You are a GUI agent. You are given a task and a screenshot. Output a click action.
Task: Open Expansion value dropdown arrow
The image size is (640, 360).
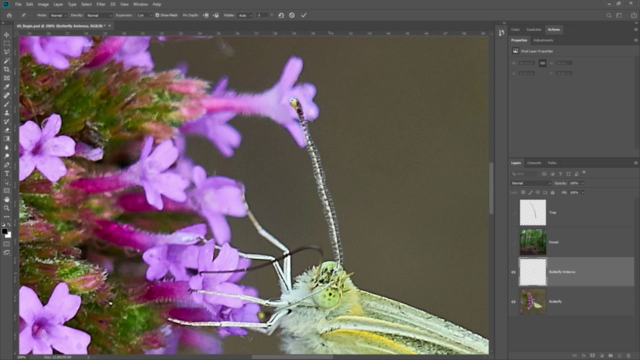(x=151, y=15)
